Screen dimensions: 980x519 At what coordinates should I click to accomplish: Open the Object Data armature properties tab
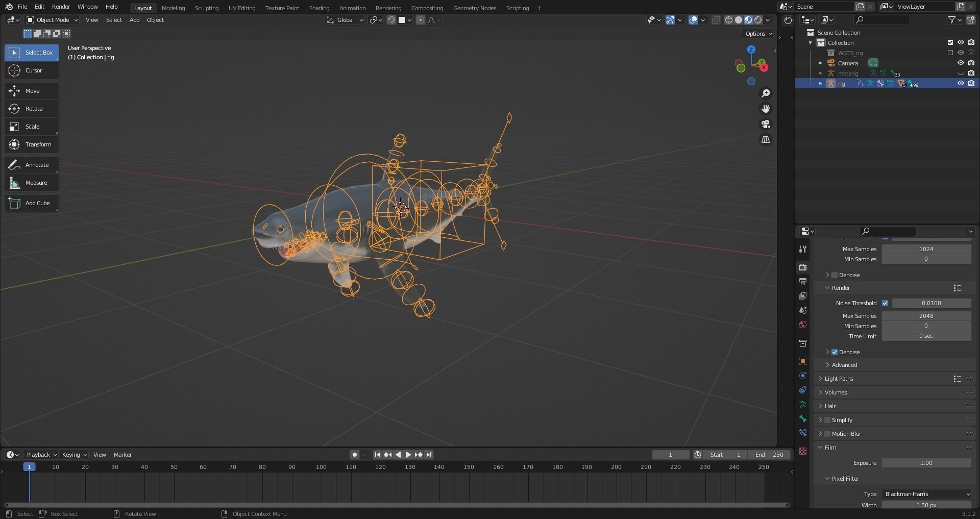[x=803, y=404]
